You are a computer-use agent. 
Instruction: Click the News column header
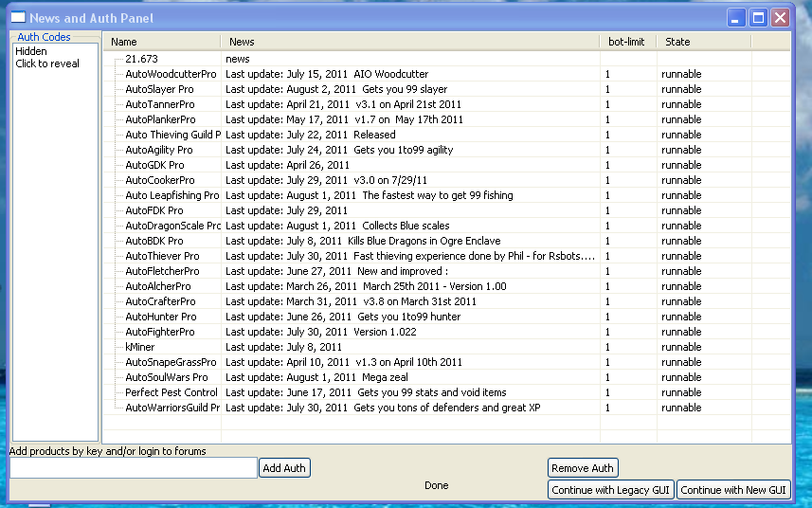(410, 42)
